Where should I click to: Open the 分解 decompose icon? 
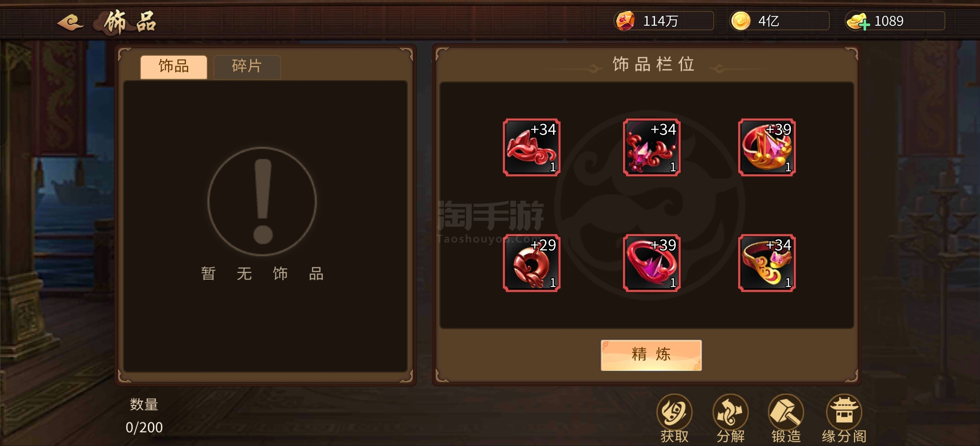[x=730, y=418]
